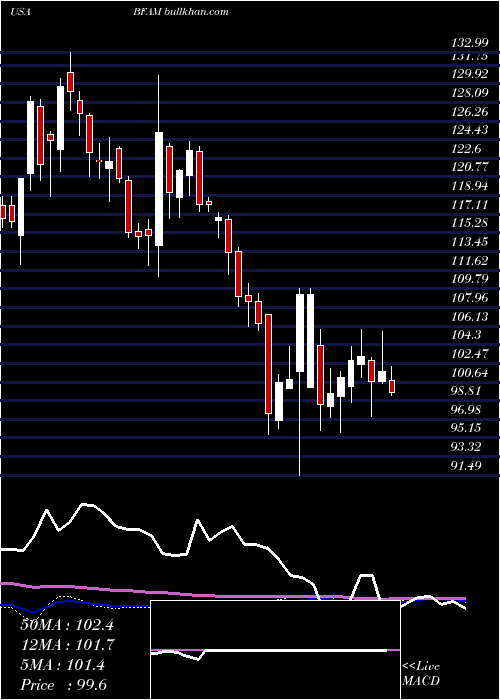Select the 91.49 price axis label
Viewport: 500px width, 700px height.
(x=467, y=466)
